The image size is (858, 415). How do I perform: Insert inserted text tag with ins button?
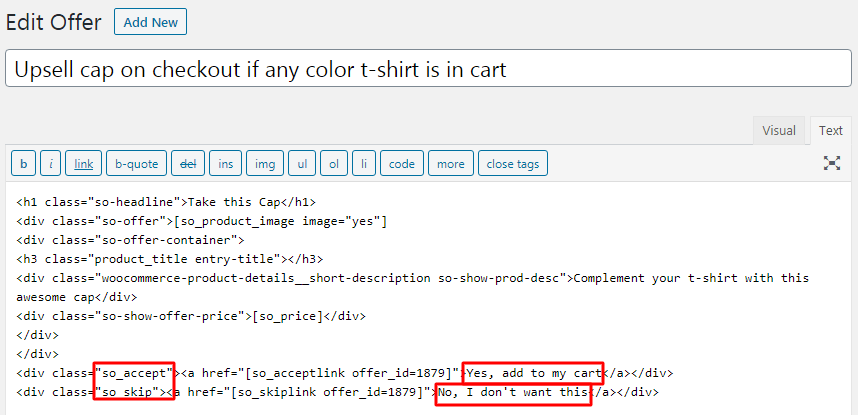pos(225,164)
